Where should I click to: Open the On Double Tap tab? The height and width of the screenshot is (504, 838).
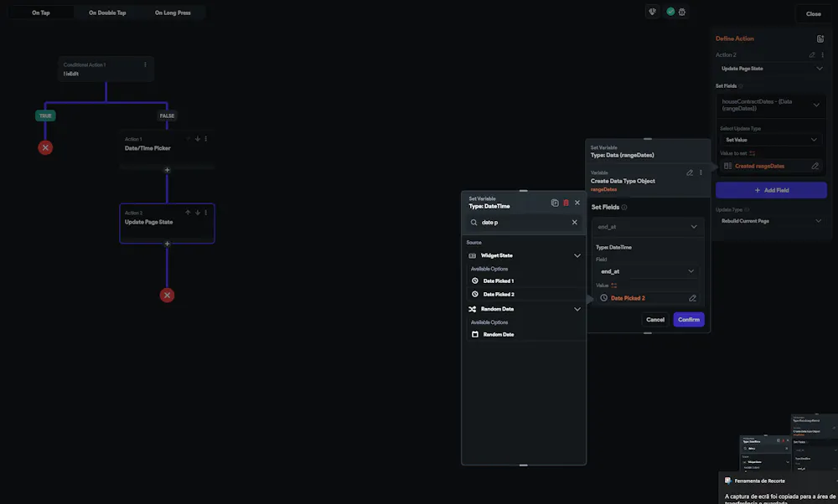pyautogui.click(x=107, y=13)
